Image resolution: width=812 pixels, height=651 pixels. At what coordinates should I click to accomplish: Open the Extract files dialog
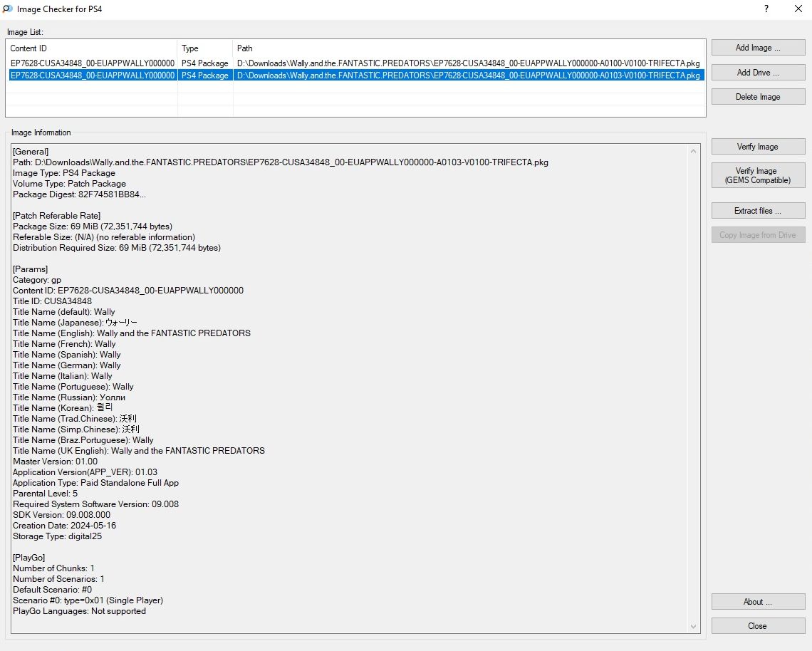pyautogui.click(x=758, y=211)
